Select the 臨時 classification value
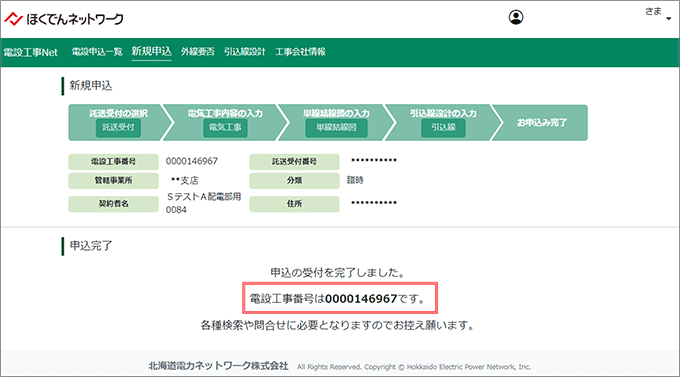 [355, 180]
